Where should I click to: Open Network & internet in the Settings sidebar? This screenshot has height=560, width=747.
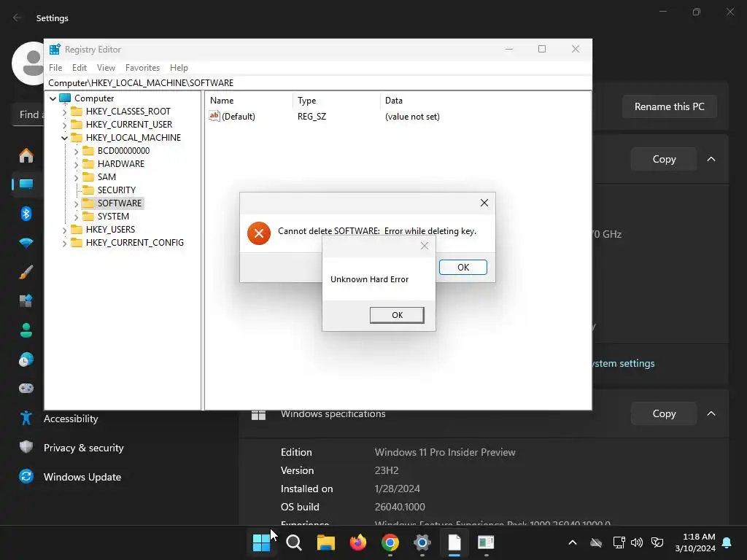tap(26, 243)
